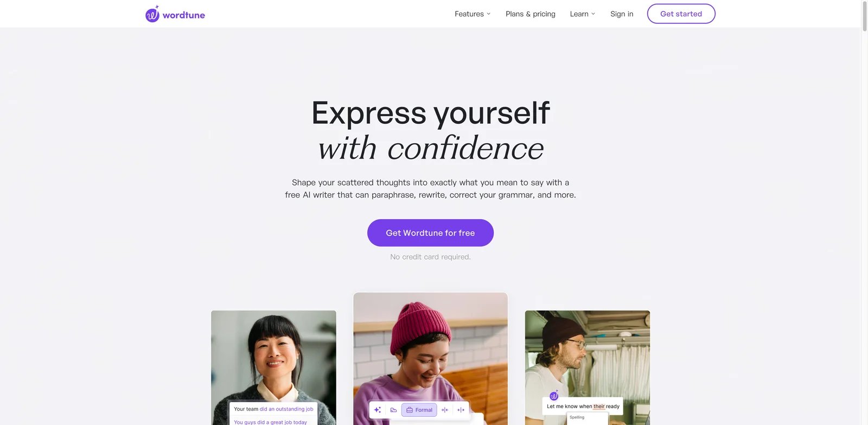Click the chevron next to Features
This screenshot has height=425, width=868.
click(489, 14)
